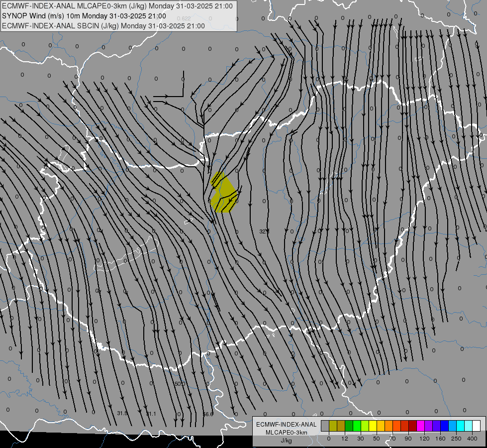Click the cyan legend swatch

tap(460, 426)
